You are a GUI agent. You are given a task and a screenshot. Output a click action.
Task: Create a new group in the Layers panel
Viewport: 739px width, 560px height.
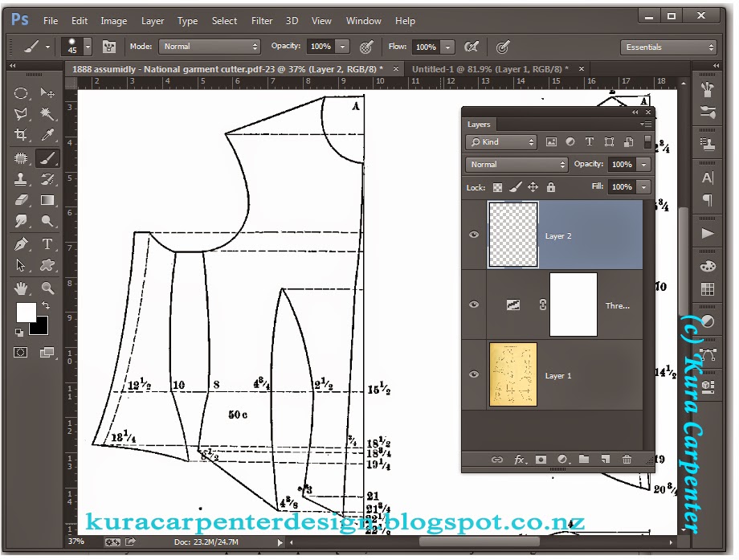point(583,460)
